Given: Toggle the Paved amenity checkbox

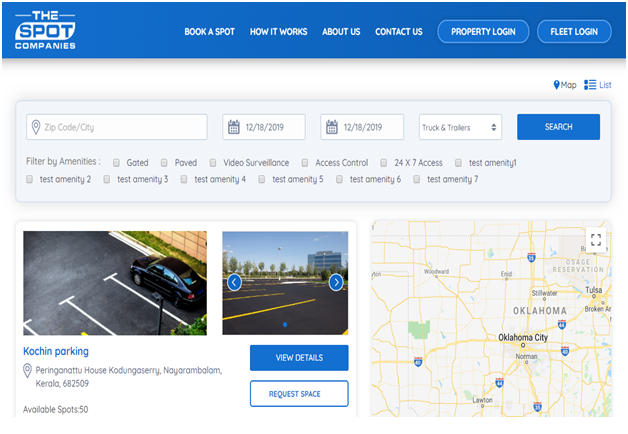Looking at the screenshot, I should tap(166, 162).
